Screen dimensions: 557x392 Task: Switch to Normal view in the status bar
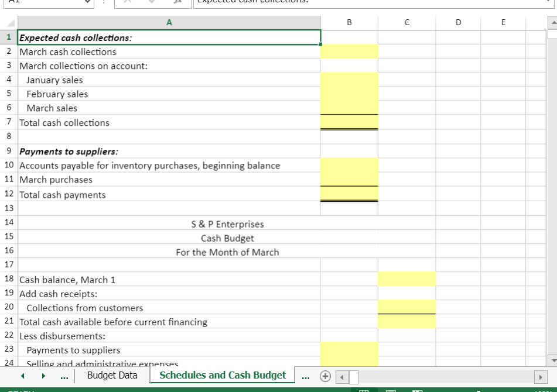[x=363, y=389]
